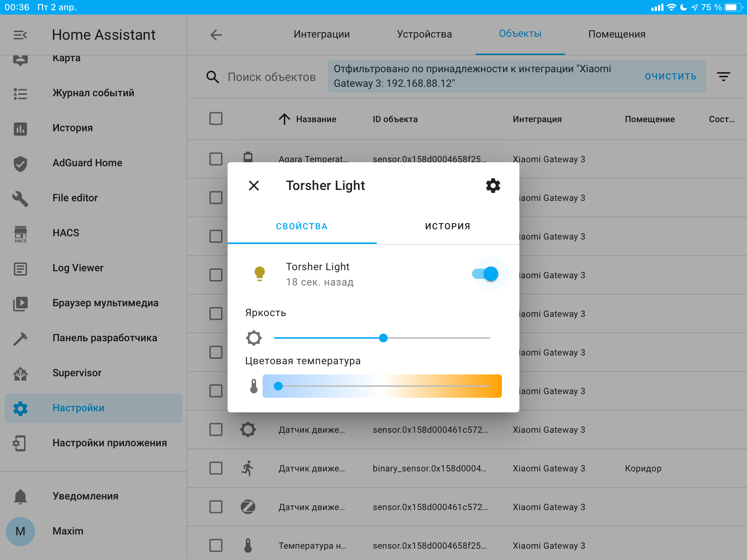
Task: Click the Zigbee icon in Датчик движе row
Action: pyautogui.click(x=248, y=507)
